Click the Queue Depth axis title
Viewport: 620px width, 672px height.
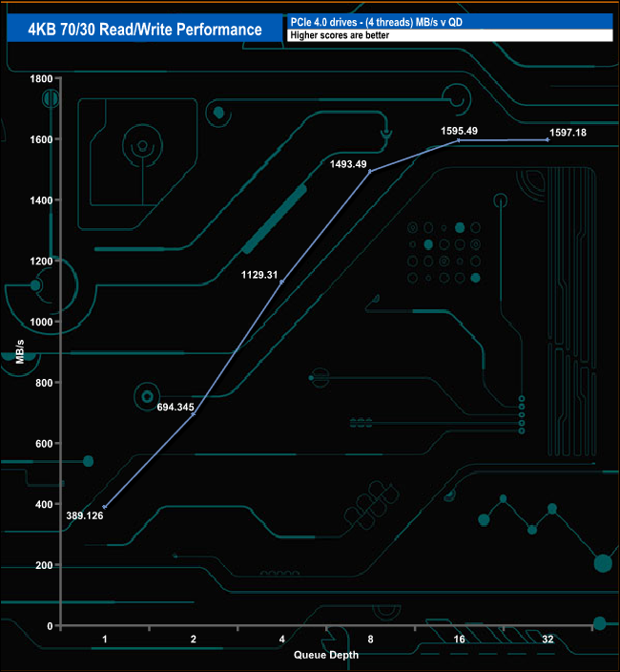[x=326, y=655]
